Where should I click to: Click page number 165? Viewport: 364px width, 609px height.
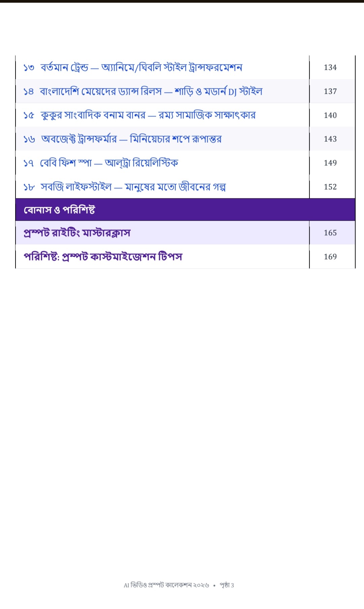[x=330, y=233]
